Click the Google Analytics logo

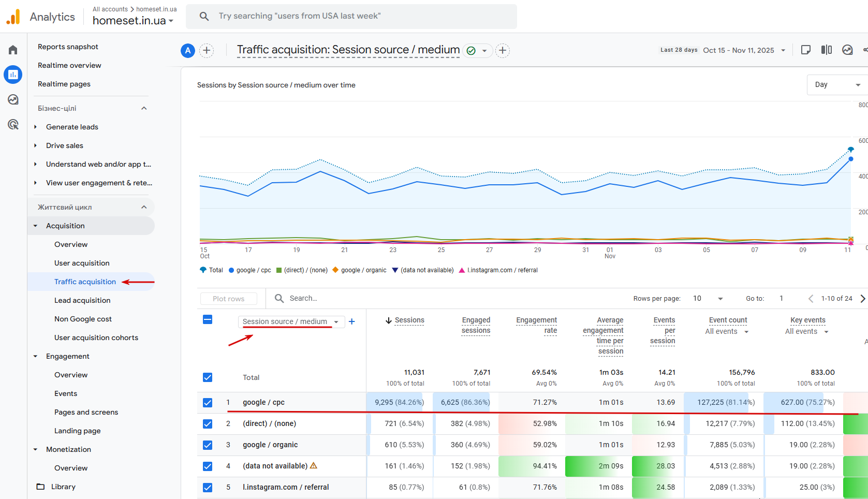13,17
